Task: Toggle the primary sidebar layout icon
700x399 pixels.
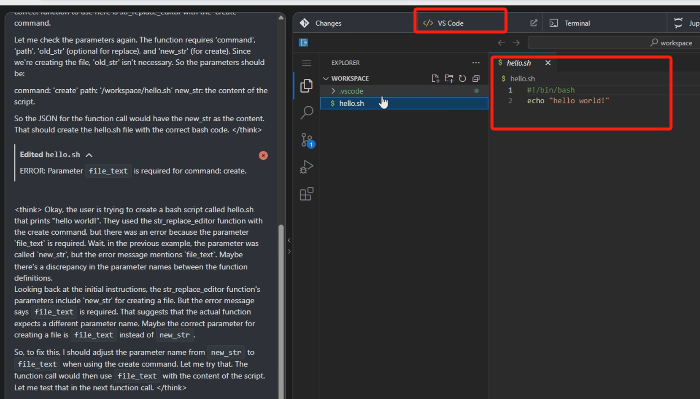Action: pyautogui.click(x=304, y=42)
